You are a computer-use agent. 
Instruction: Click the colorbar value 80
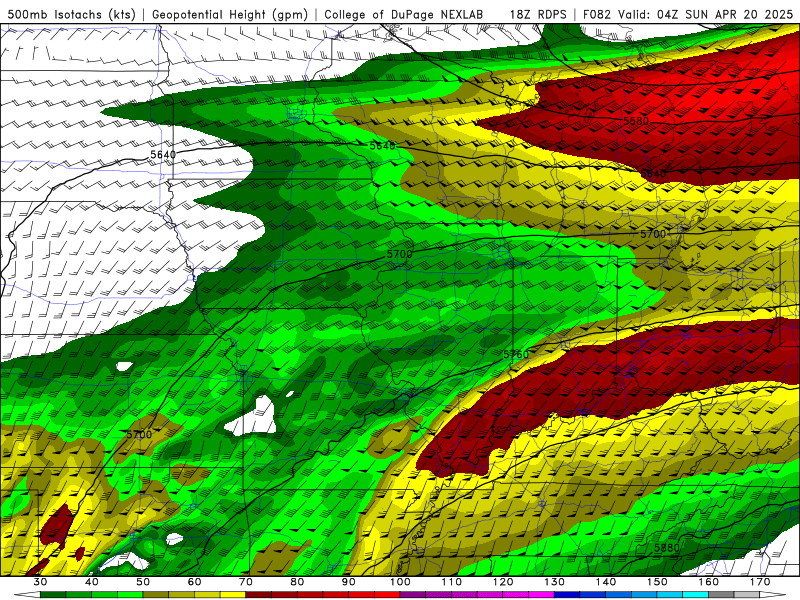point(297,582)
